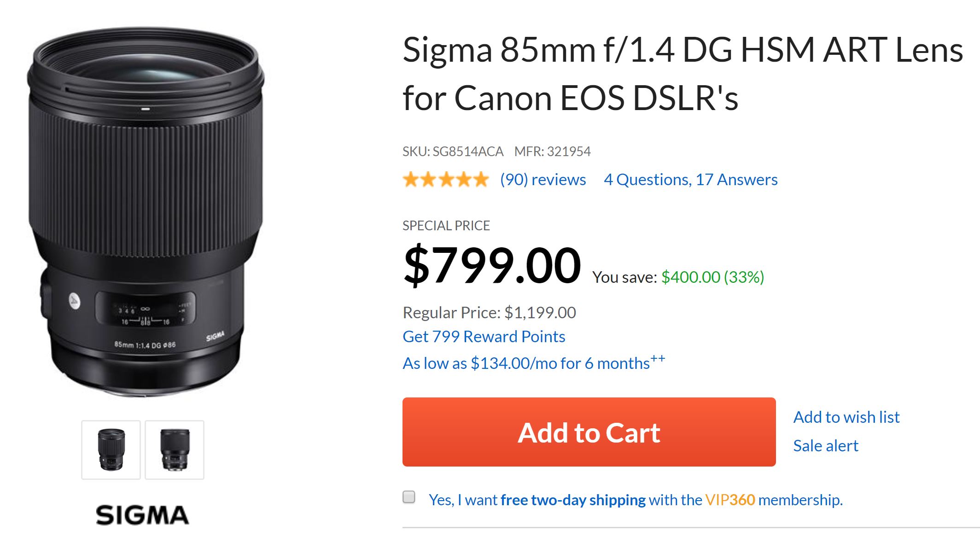Click the $799.00 special price
This screenshot has width=980, height=537.
(492, 266)
